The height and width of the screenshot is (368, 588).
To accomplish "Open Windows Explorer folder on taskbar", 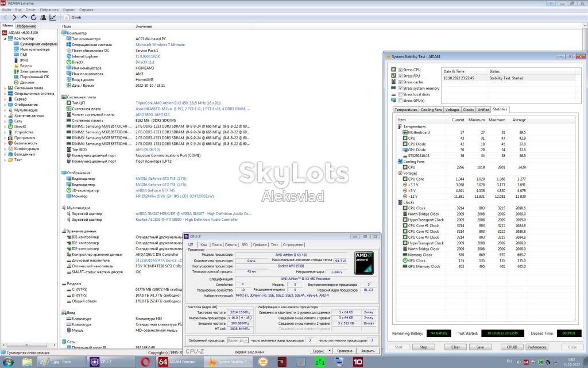I will [x=27, y=362].
